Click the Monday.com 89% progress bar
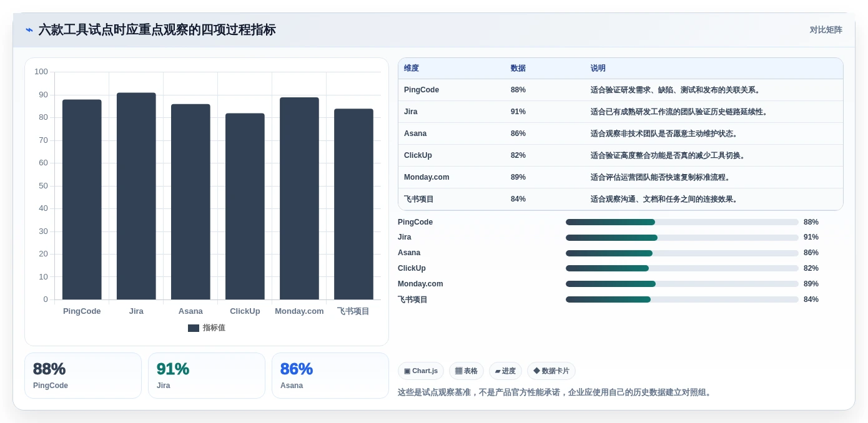 click(682, 284)
